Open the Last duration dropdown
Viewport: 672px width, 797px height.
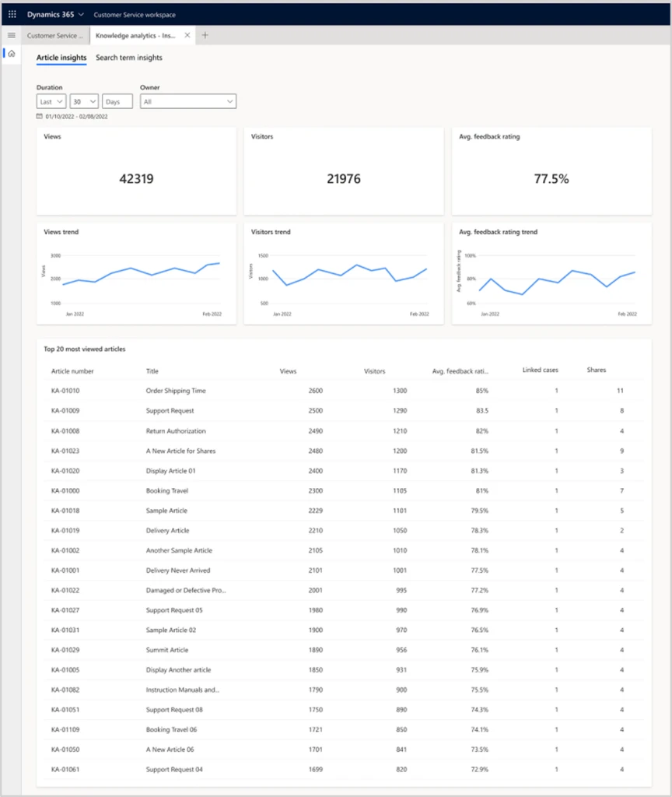click(x=50, y=101)
